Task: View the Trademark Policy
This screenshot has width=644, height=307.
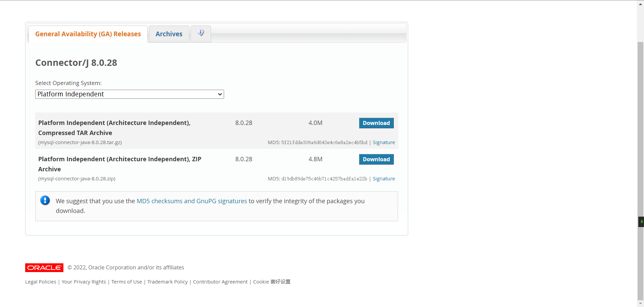Action: (x=168, y=282)
